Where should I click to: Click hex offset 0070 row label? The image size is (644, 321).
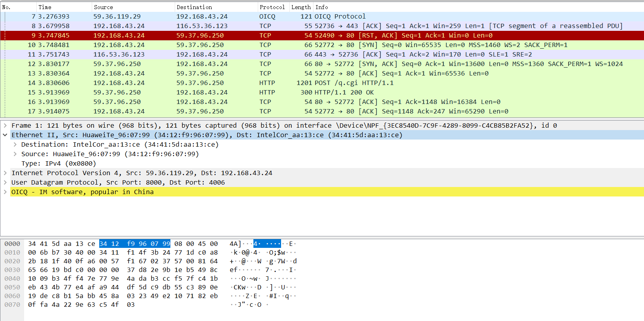(x=12, y=305)
